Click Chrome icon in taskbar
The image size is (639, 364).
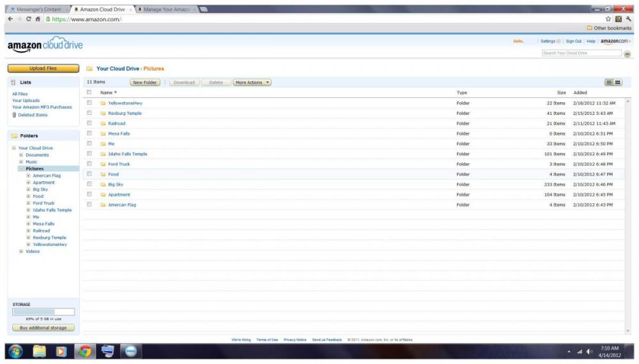coord(85,351)
